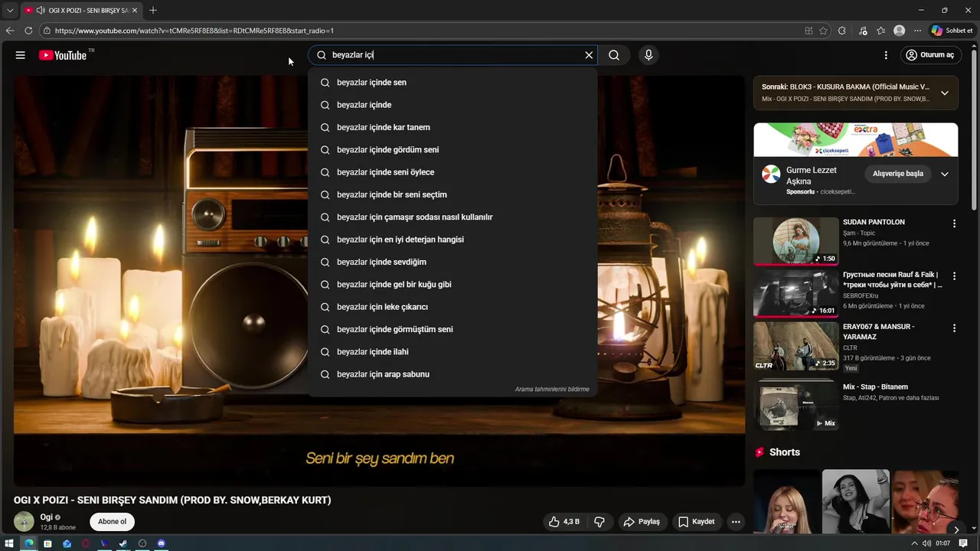Open the SUDAN PANTOLON video thumbnail
980x551 pixels.
(795, 241)
